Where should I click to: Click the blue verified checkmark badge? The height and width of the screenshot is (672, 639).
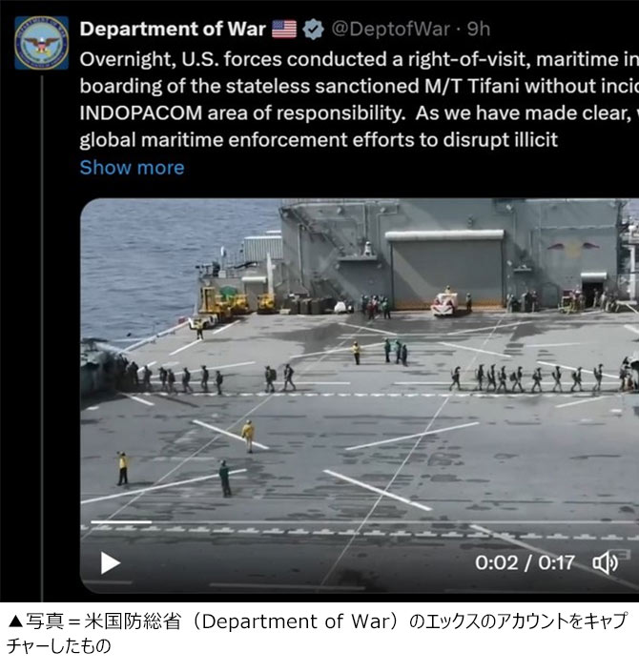pos(313,30)
